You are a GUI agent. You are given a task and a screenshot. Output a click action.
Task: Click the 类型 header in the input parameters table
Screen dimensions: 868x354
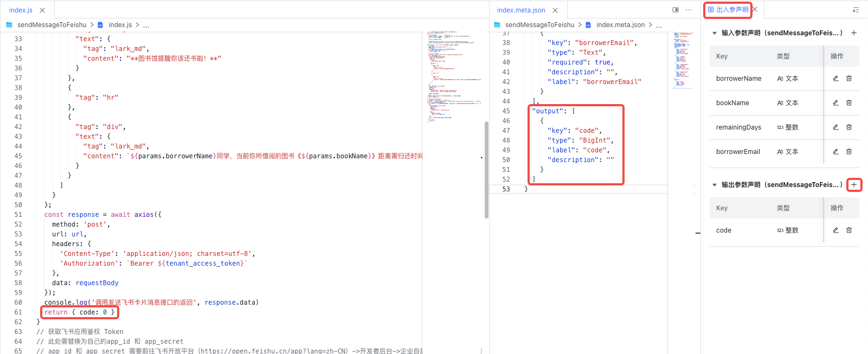pos(783,56)
